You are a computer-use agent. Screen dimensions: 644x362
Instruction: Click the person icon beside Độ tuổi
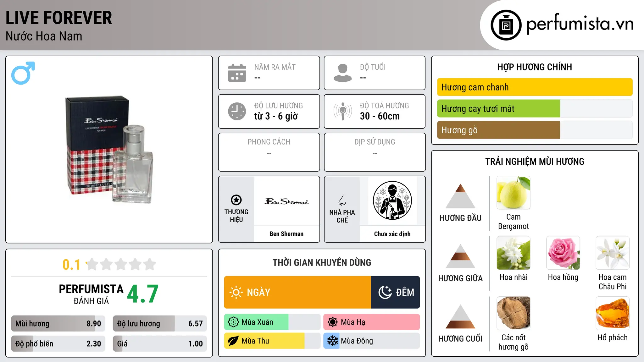tap(342, 73)
